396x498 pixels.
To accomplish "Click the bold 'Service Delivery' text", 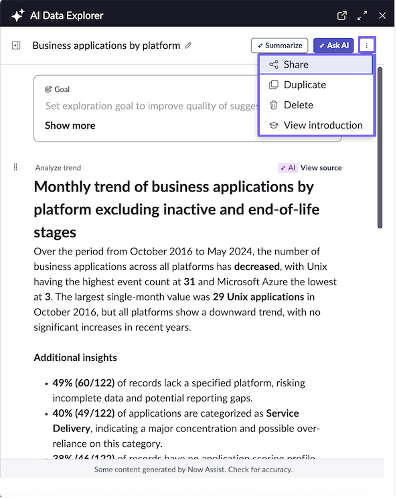I will tap(176, 421).
